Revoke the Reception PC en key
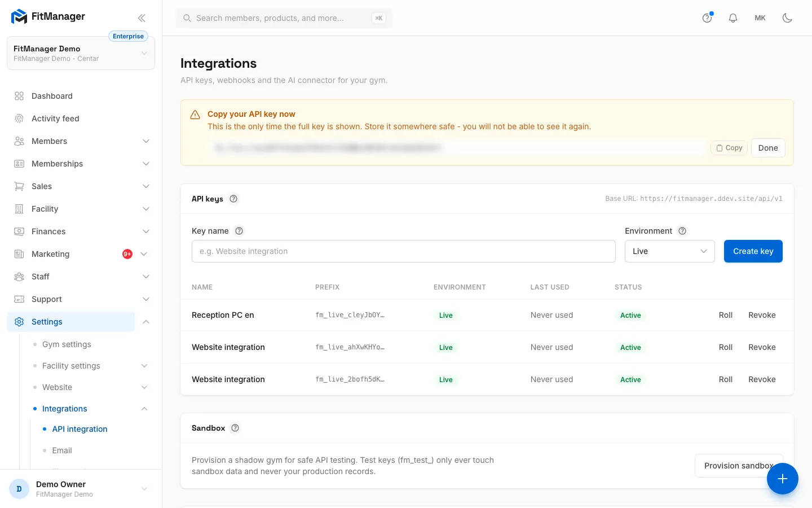This screenshot has height=508, width=812. coord(762,315)
